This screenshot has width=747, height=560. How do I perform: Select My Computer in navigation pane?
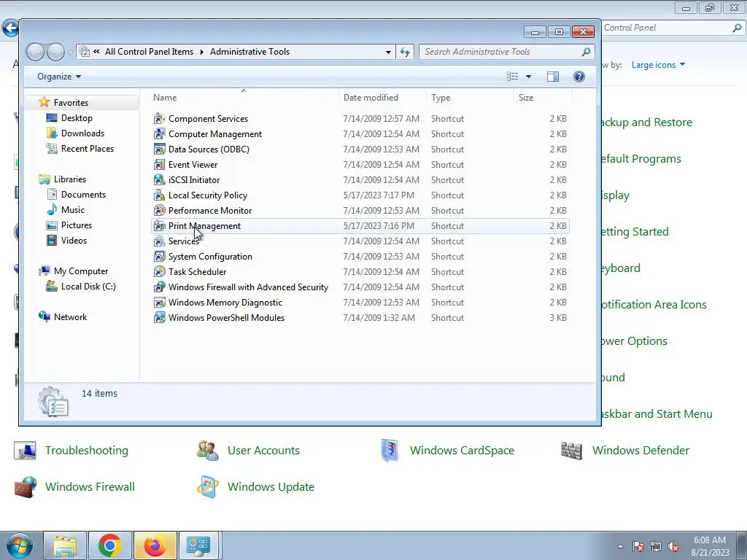pos(80,271)
